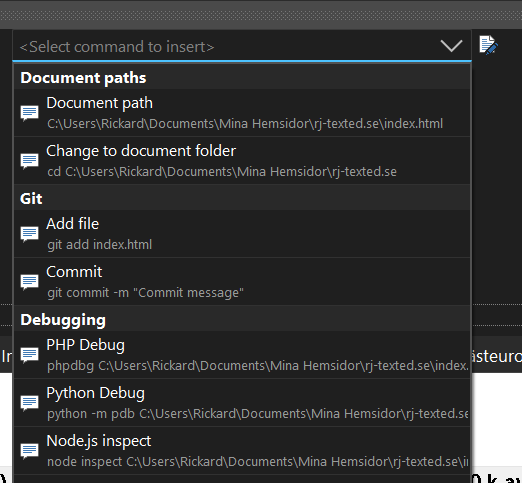Click icon beside Change to document folder
Screen dimensions: 522x483
29,161
